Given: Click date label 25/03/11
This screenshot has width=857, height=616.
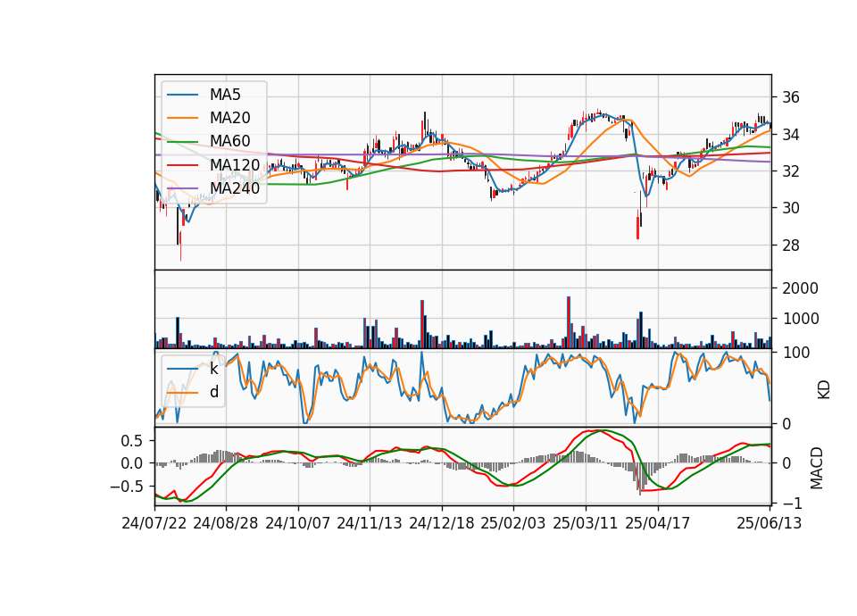Looking at the screenshot, I should [586, 523].
